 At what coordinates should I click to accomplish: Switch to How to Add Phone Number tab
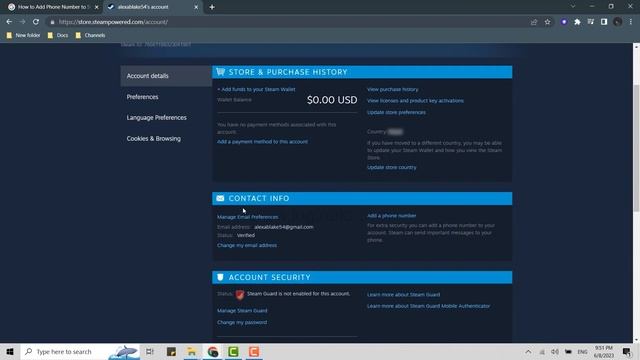pyautogui.click(x=53, y=7)
